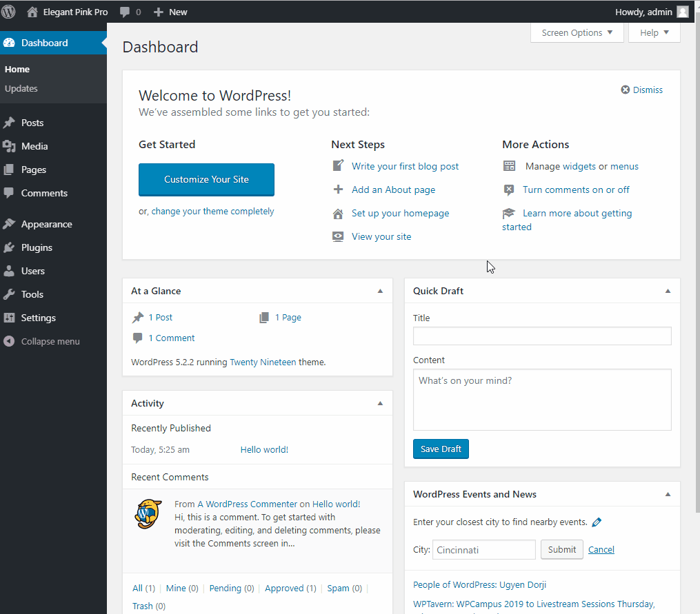This screenshot has width=700, height=614.
Task: Click the Collapse menu arrow icon
Action: 9,341
